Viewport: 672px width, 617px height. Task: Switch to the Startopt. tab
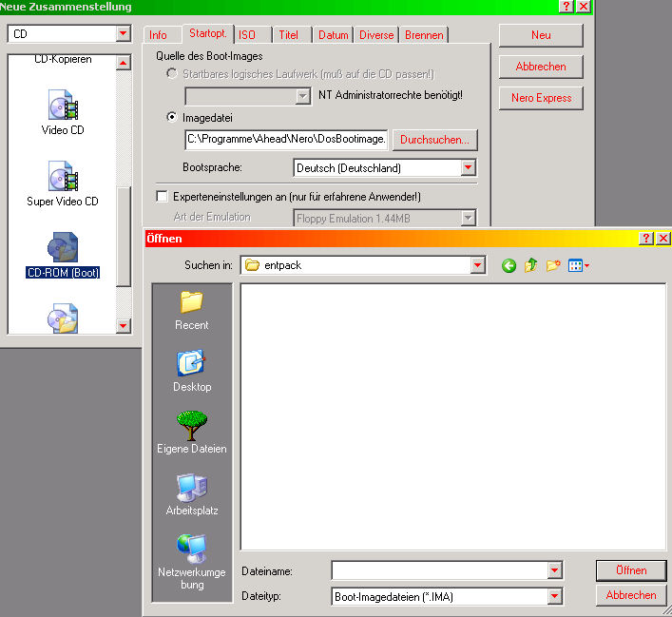click(208, 33)
